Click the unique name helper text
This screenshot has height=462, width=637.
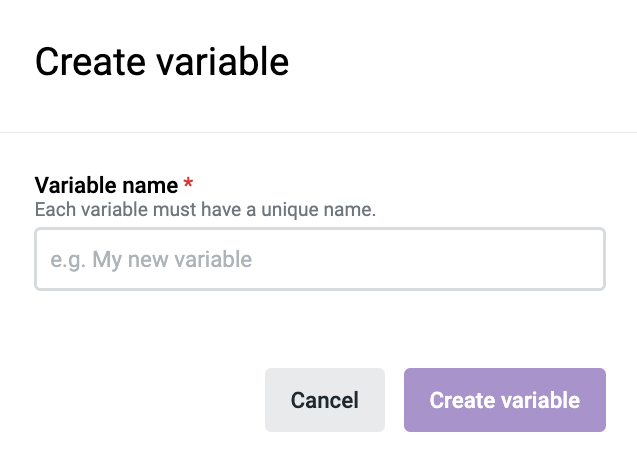click(205, 211)
